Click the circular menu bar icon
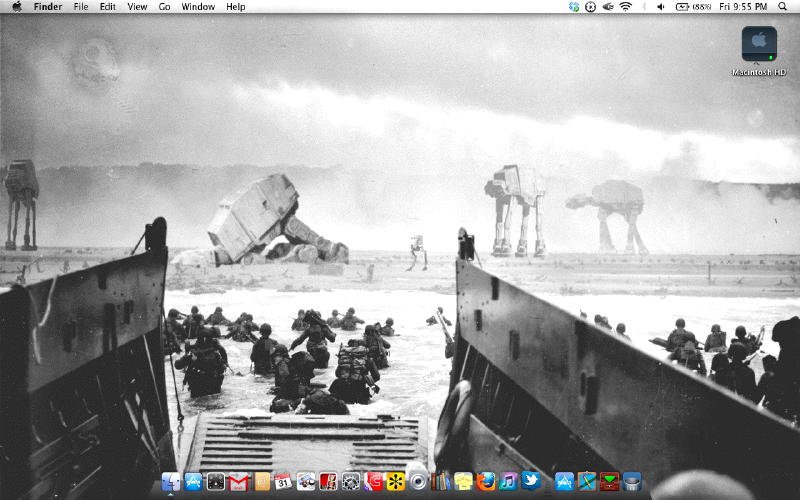This screenshot has height=500, width=800. (590, 7)
